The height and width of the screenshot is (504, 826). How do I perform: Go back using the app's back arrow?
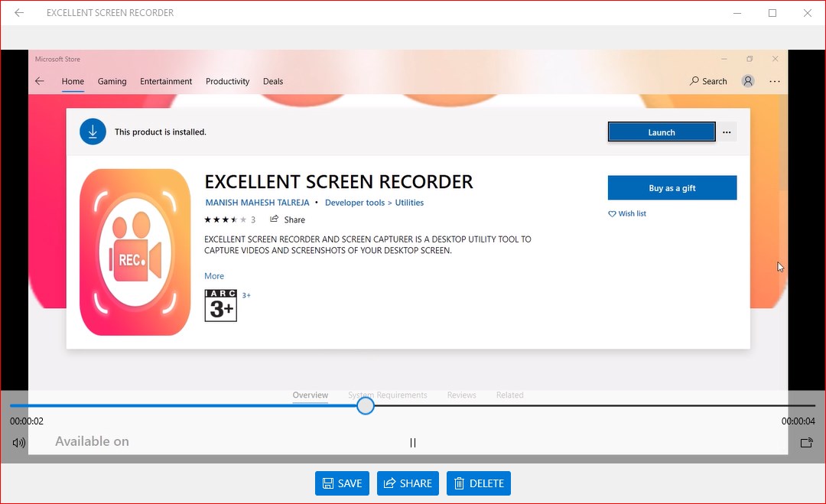click(19, 13)
